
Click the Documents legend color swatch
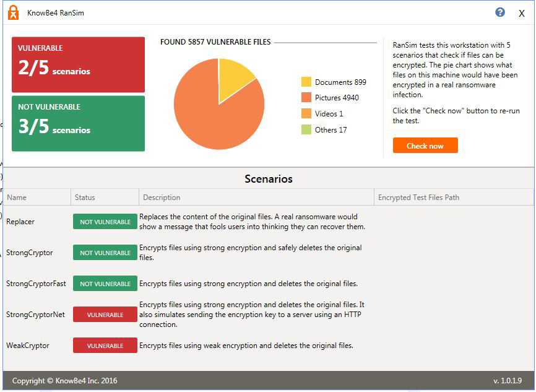(x=305, y=82)
